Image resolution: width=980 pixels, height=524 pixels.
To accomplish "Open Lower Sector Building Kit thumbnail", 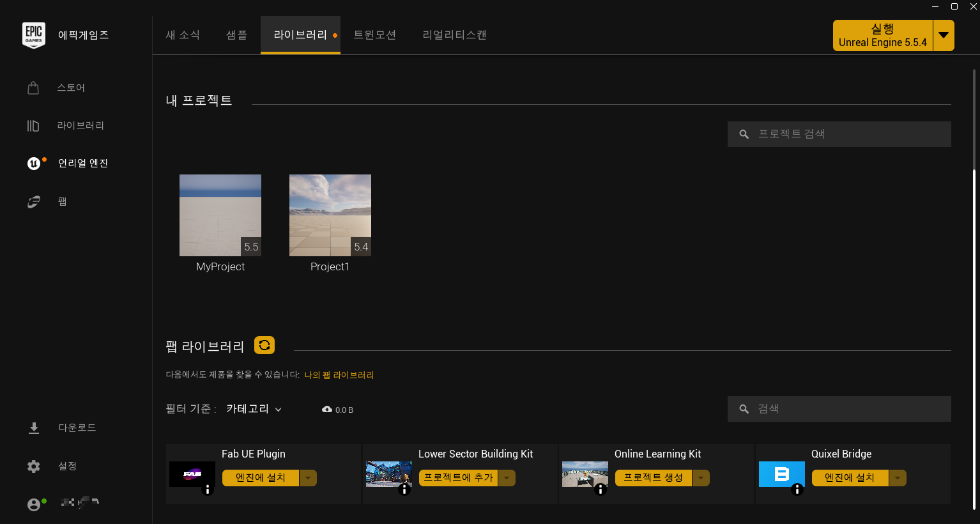I will pos(389,474).
